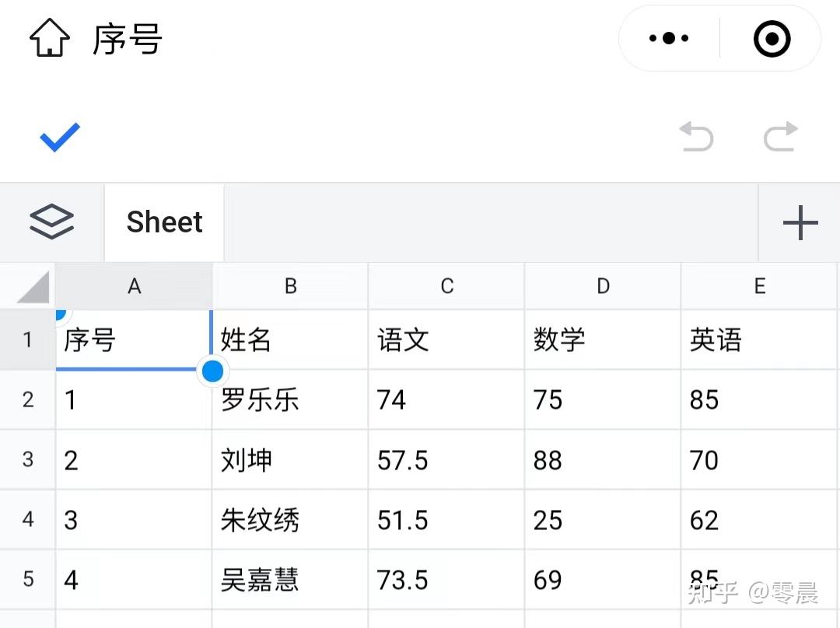Select 数学 score 88 cell
This screenshot has height=628, width=840.
[604, 459]
